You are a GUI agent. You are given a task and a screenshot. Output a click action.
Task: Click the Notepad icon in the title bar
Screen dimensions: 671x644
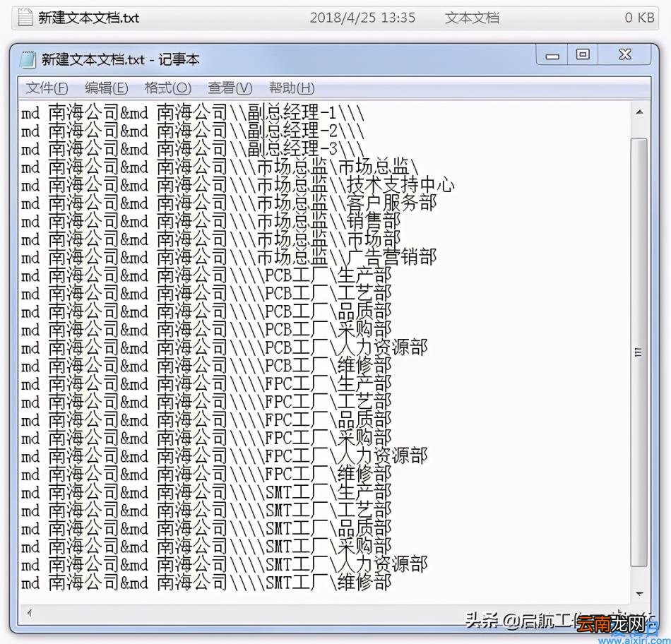click(x=28, y=59)
